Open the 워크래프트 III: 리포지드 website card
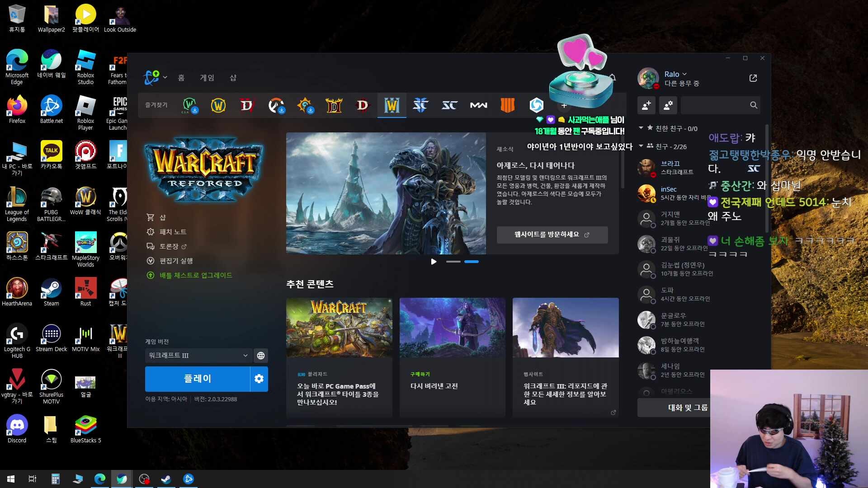 (566, 357)
